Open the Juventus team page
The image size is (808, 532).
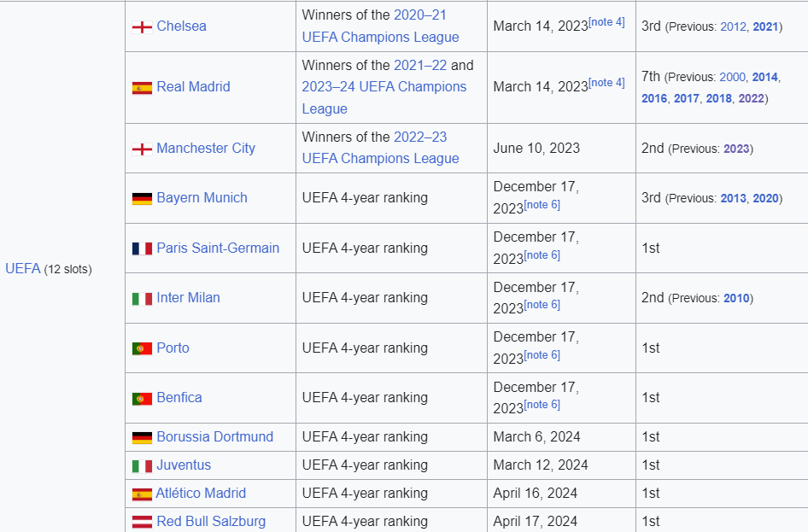[x=184, y=465]
